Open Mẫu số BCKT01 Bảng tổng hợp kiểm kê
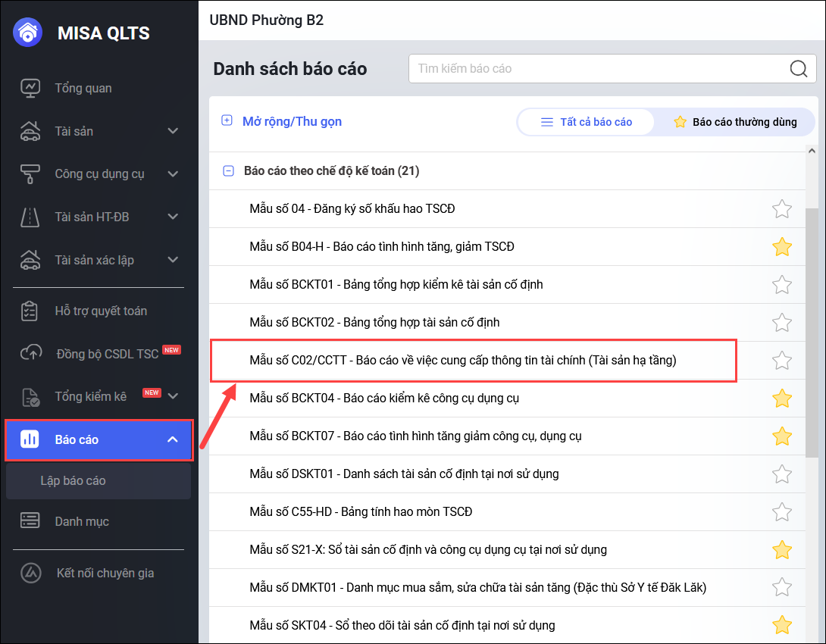 pos(396,285)
